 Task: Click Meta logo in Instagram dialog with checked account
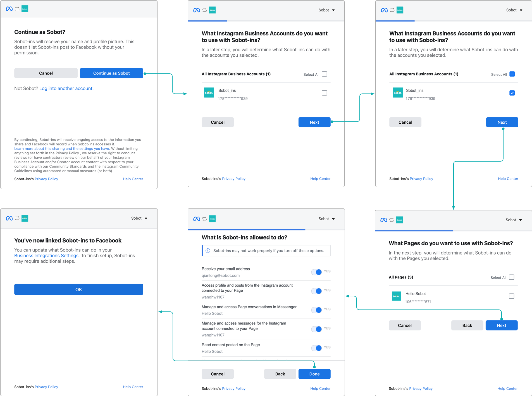(x=384, y=10)
